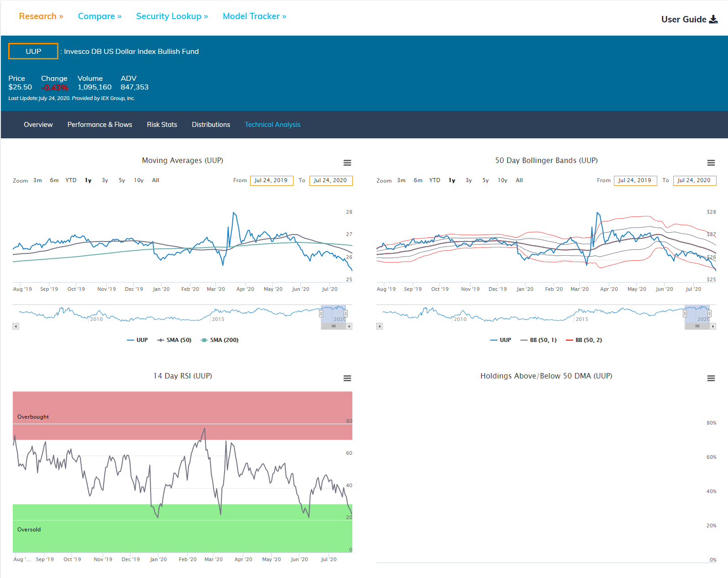Grab Moving Averages navigator right range handle
Viewport: 728px width, 578px height.
[346, 314]
